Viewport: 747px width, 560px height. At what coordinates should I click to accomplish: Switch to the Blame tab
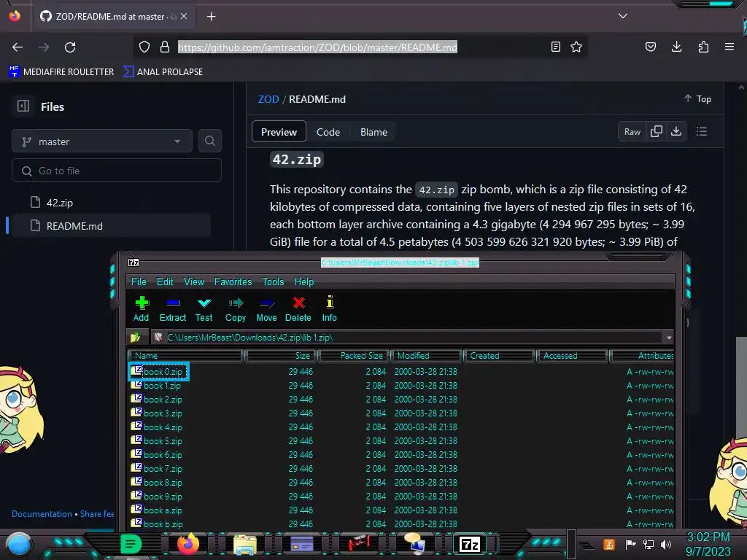pos(374,132)
